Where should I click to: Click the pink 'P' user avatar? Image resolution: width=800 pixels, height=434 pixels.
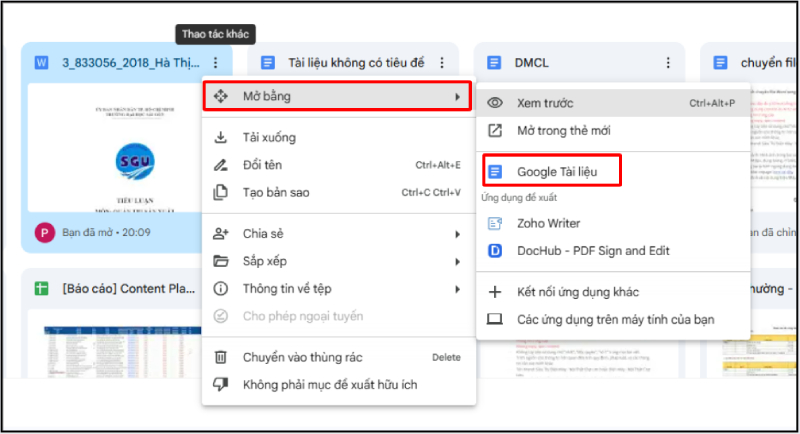point(44,233)
